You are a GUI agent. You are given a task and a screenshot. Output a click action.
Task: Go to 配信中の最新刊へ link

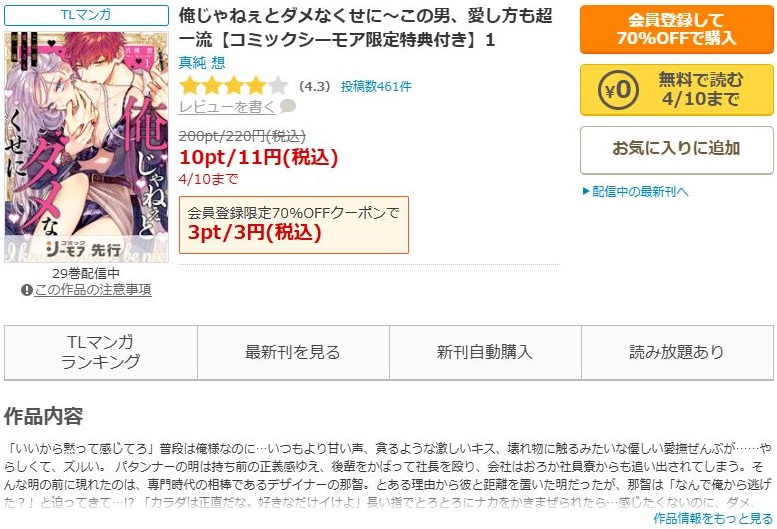tap(640, 191)
